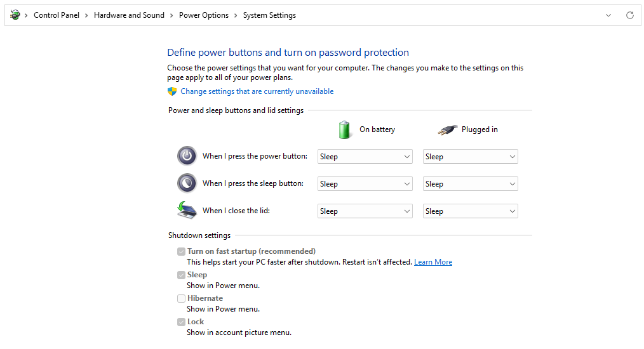Click the power plug icon

coord(447,130)
